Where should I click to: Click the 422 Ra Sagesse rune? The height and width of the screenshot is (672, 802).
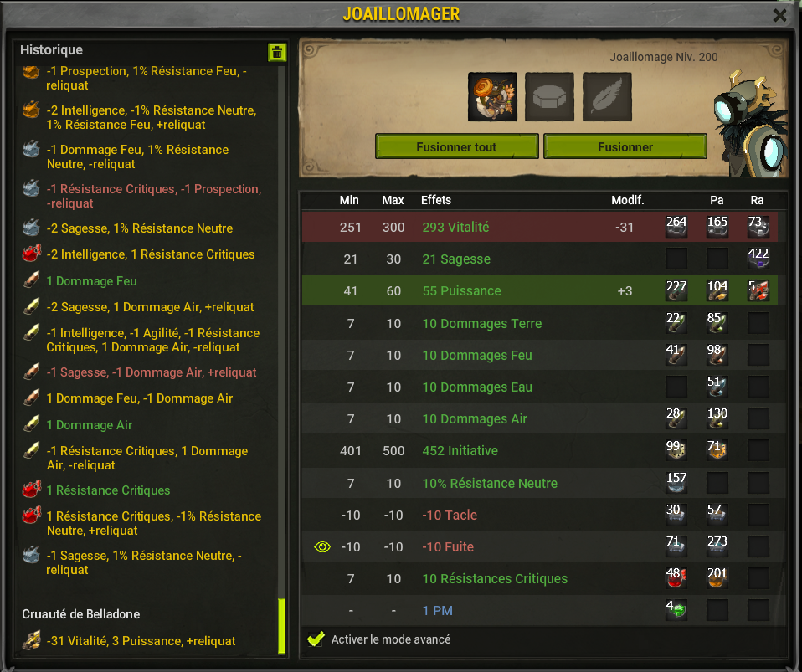[x=758, y=259]
